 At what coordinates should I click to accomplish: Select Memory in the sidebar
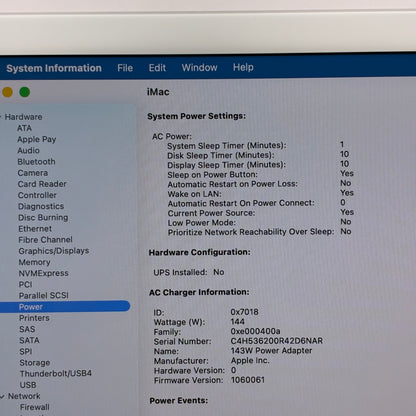[34, 262]
